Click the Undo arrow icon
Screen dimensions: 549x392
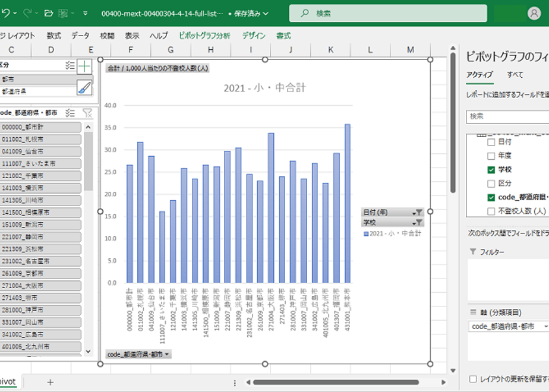click(x=5, y=13)
